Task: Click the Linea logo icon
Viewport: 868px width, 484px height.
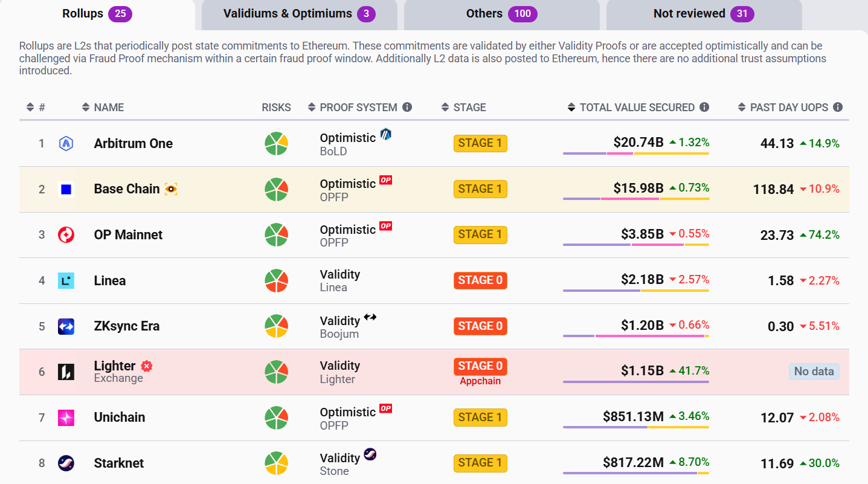Action: [x=66, y=280]
